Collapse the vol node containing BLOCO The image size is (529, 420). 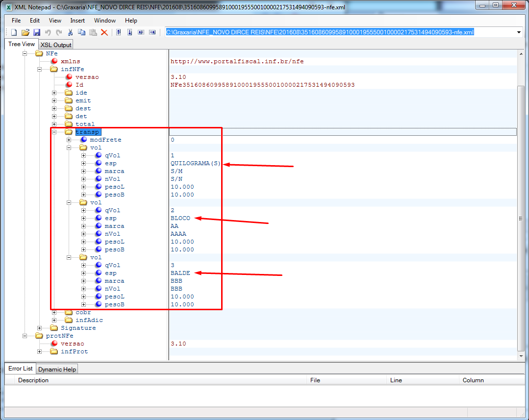69,202
